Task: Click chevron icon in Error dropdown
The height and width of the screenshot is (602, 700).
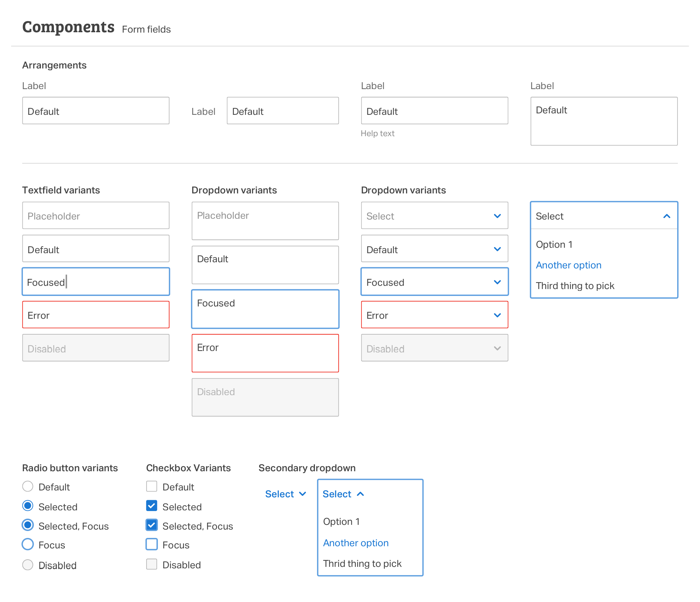Action: point(497,315)
